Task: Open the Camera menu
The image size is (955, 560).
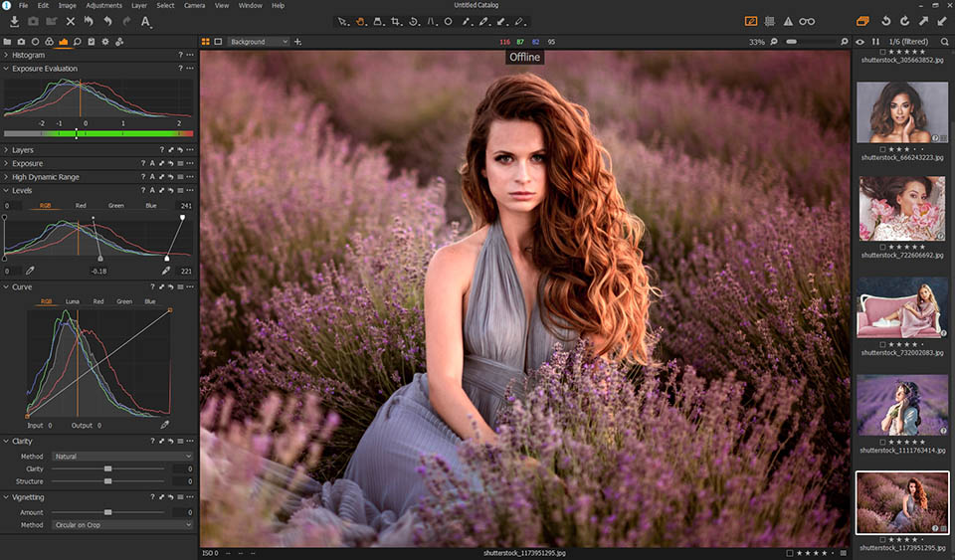Action: coord(194,6)
